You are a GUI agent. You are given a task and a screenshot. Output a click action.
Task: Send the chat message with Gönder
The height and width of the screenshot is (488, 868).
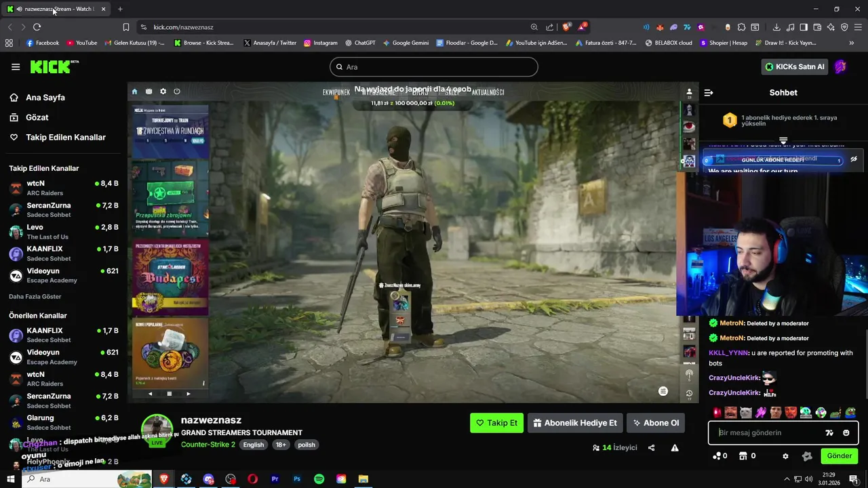click(839, 456)
